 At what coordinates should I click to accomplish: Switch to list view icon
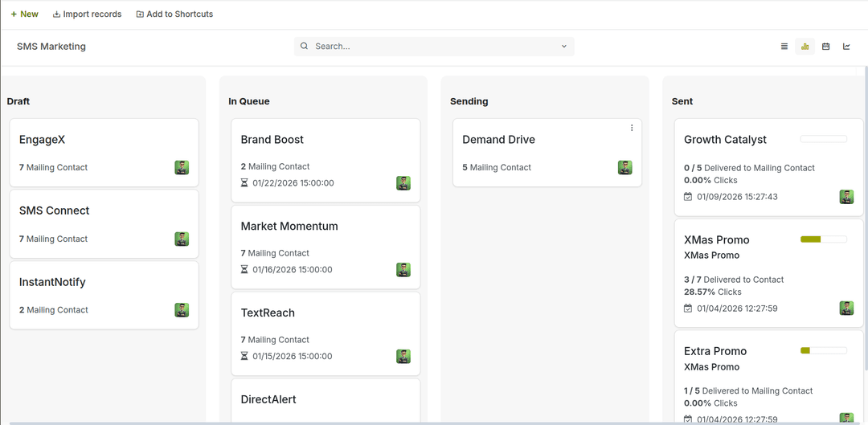[x=784, y=47]
